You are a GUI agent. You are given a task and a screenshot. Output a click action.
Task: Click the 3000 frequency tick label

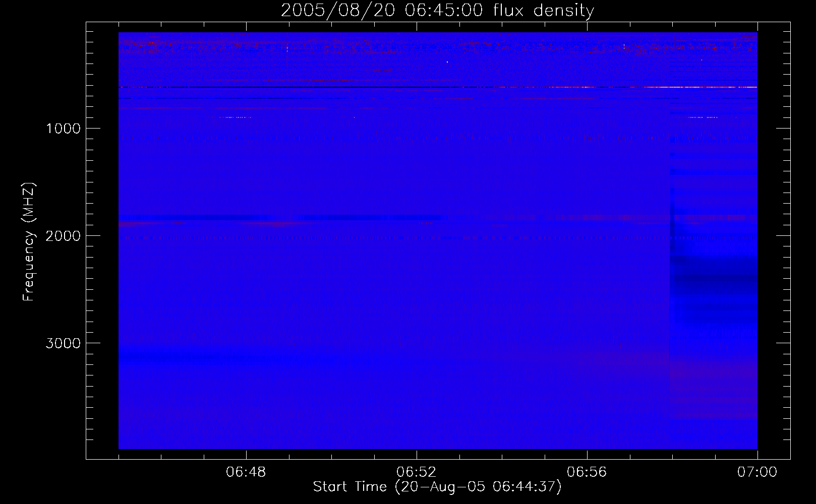coord(63,343)
